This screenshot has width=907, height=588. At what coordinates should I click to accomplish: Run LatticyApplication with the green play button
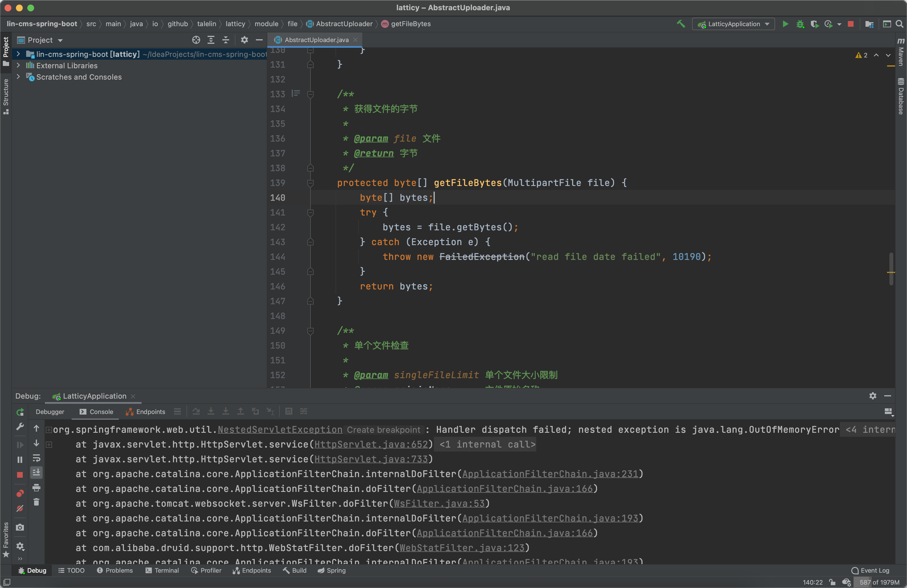(x=785, y=24)
